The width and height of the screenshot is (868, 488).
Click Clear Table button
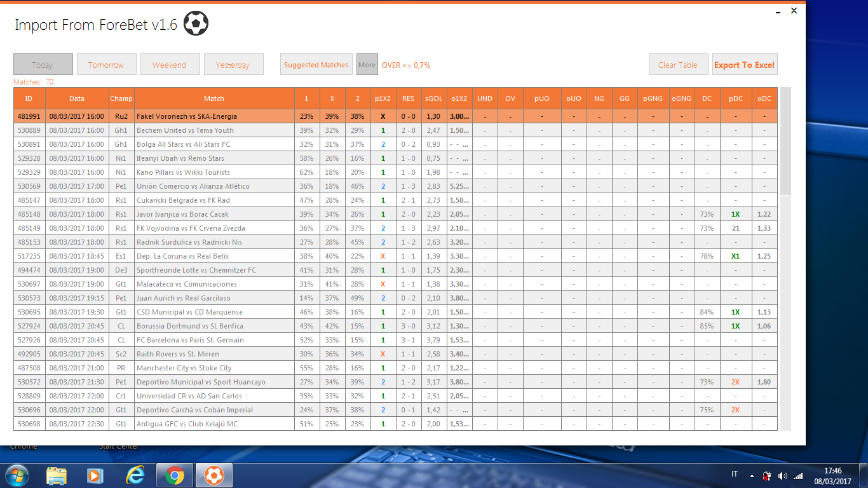click(x=679, y=64)
